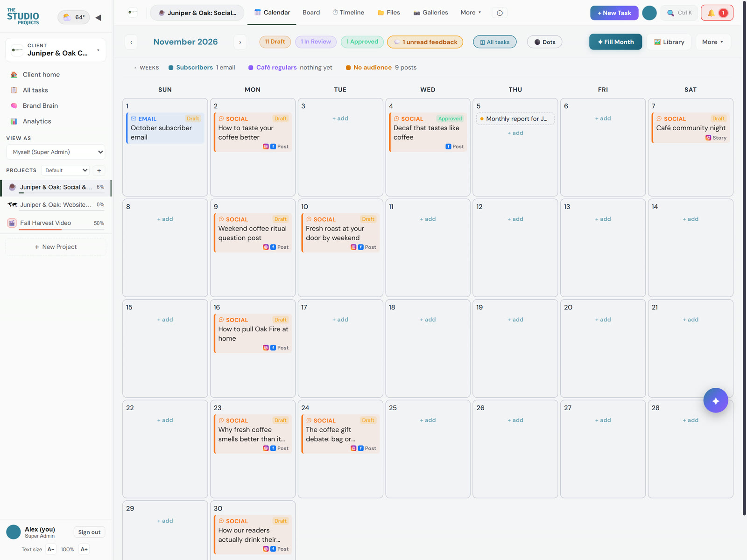Open the View As dropdown
The width and height of the screenshot is (747, 560).
point(56,152)
